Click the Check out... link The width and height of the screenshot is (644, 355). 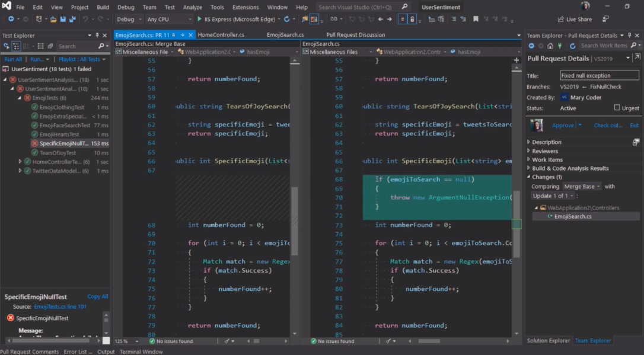(608, 125)
